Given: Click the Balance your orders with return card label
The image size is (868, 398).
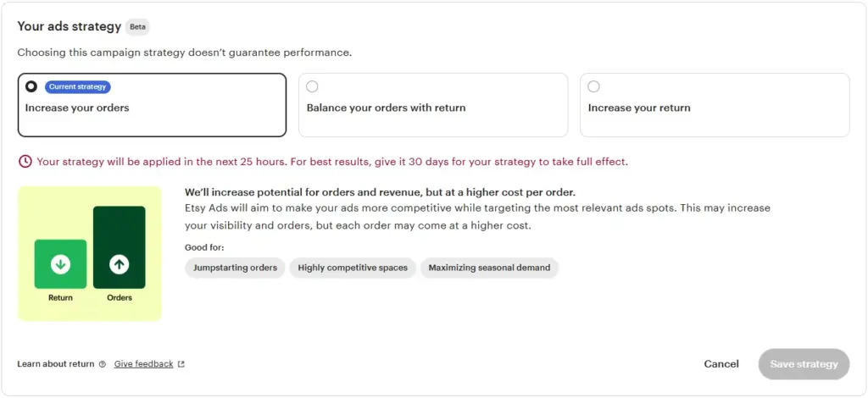Looking at the screenshot, I should (x=386, y=108).
